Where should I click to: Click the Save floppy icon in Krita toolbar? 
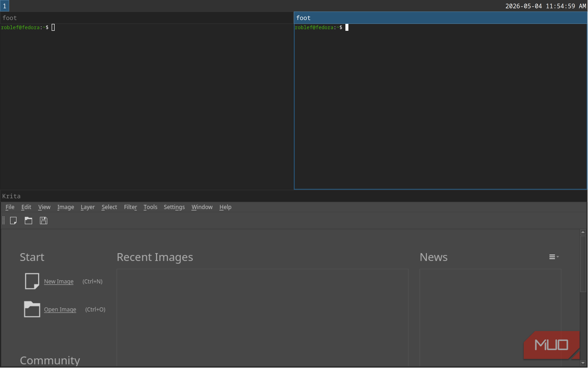click(44, 221)
